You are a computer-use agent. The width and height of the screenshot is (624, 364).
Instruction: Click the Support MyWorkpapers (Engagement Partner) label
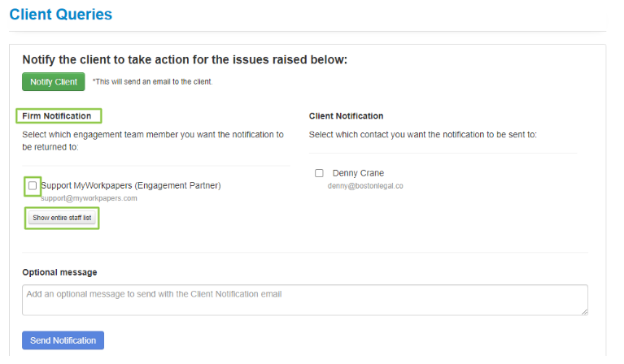tap(130, 185)
